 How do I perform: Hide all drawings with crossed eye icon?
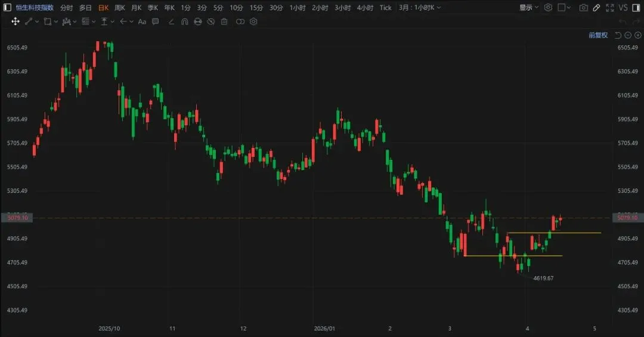click(x=210, y=21)
